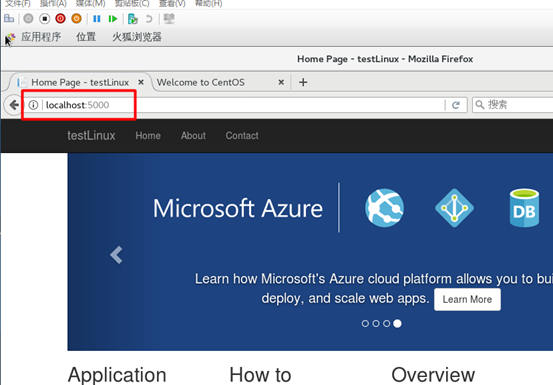The width and height of the screenshot is (553, 385).
Task: Click the green Reset play icon
Action: coord(113,18)
